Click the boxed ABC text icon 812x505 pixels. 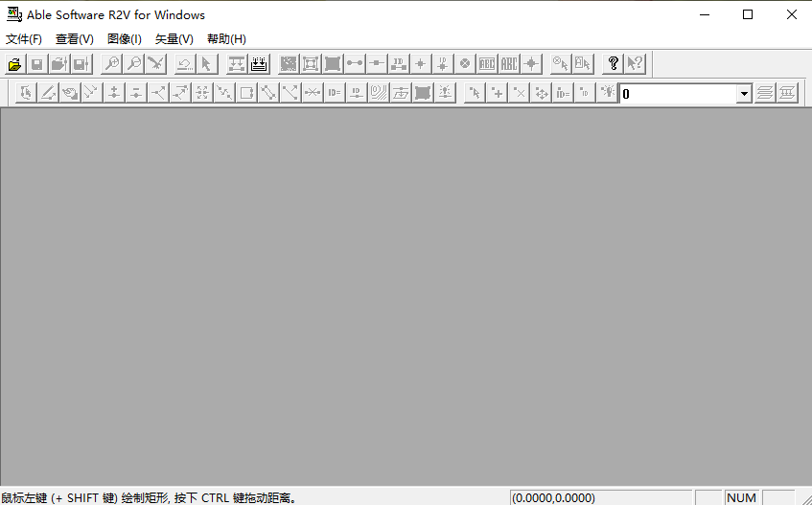point(487,63)
